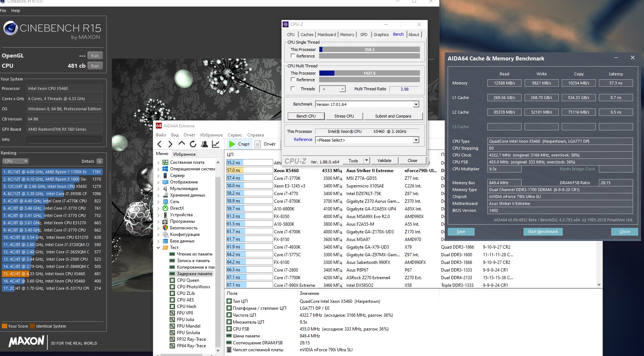Select the Чтение из памяти memory icon

[172, 254]
